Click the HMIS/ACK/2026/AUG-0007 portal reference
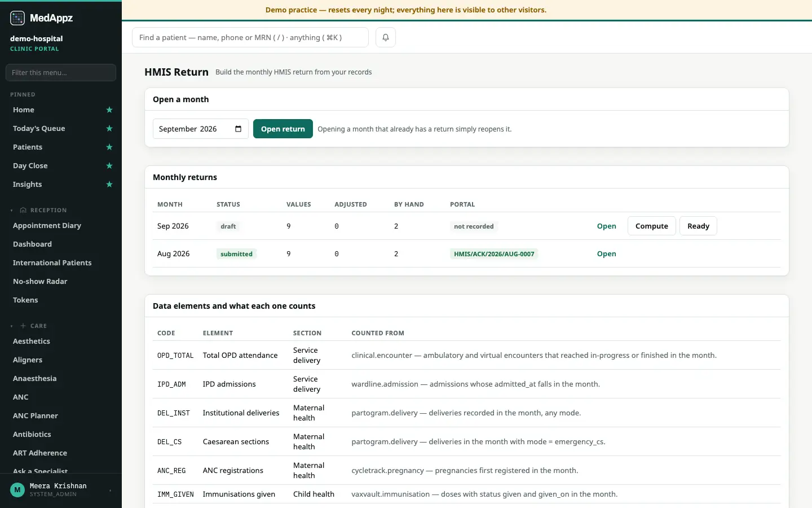Image resolution: width=812 pixels, height=508 pixels. pyautogui.click(x=494, y=254)
